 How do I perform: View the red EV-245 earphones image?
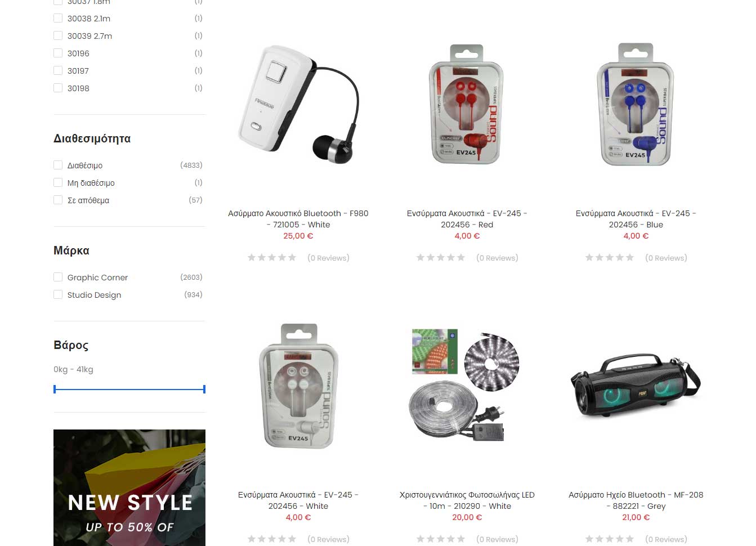pos(467,104)
